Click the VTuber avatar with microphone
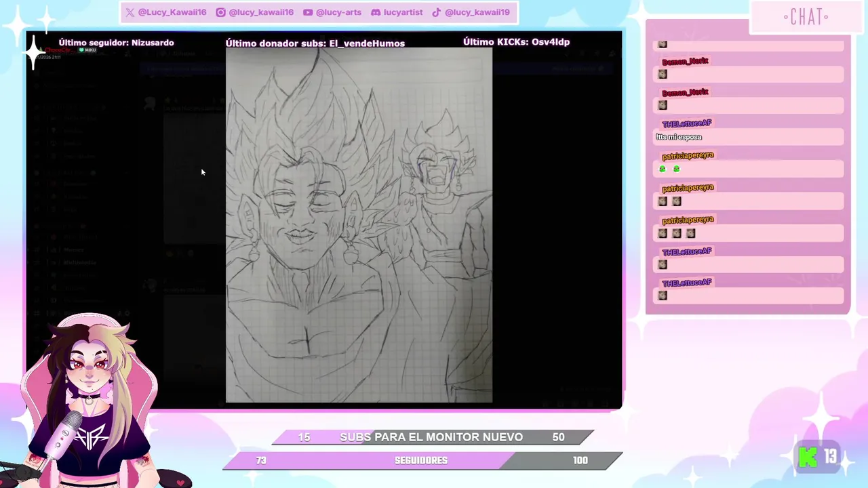Image resolution: width=868 pixels, height=488 pixels. (88, 400)
